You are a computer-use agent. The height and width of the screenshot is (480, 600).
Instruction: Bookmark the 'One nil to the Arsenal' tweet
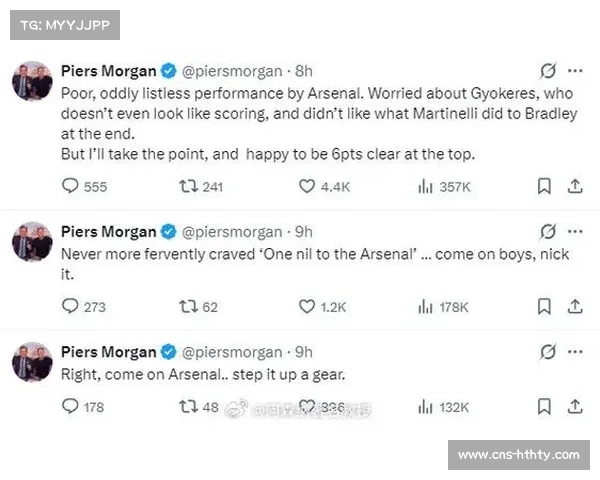coord(544,306)
